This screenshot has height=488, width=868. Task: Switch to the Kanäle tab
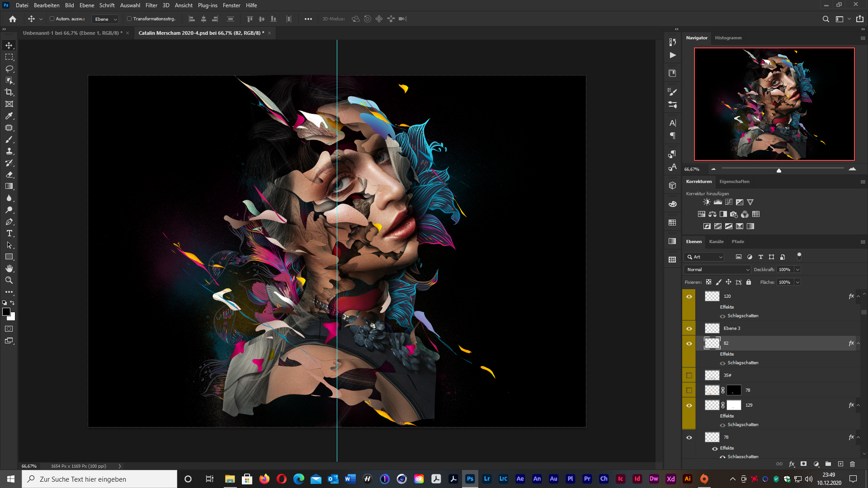point(716,242)
